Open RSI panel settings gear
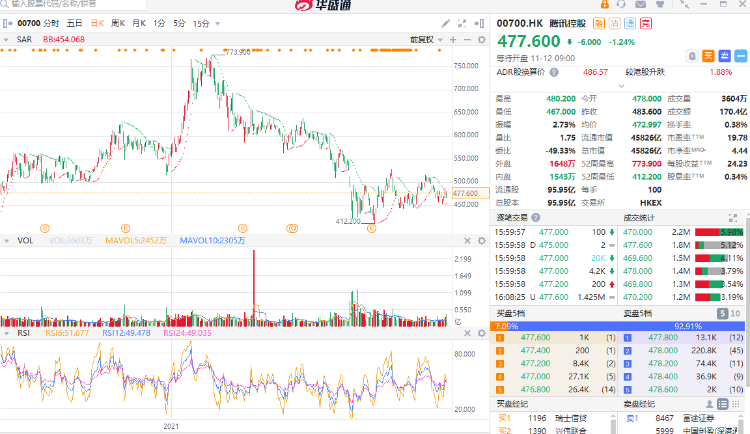750x434 pixels. (x=482, y=333)
